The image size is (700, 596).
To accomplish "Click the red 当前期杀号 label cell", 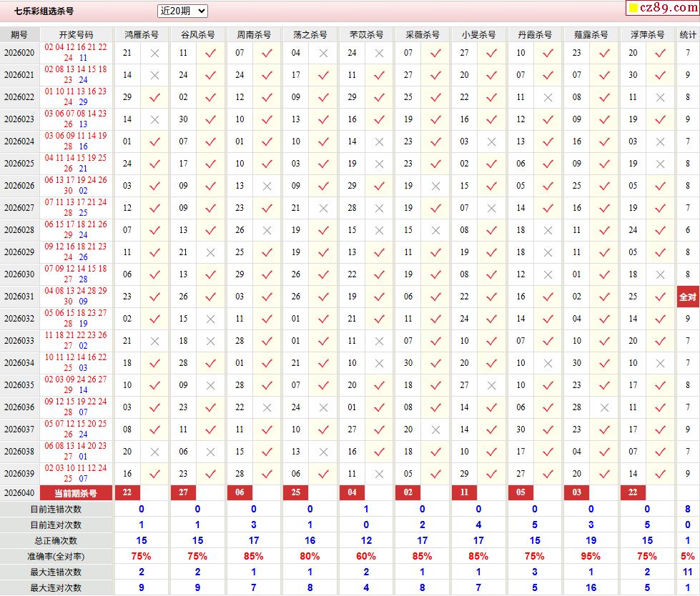I will 76,493.
